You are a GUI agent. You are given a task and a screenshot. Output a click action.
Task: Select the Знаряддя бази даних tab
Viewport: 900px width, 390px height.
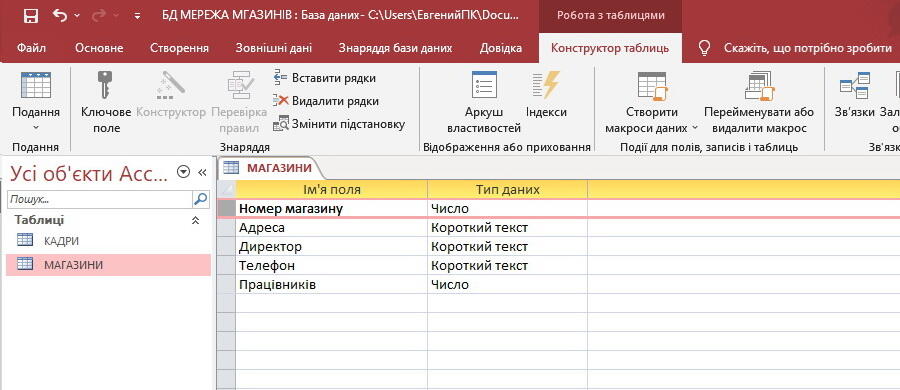click(x=395, y=48)
